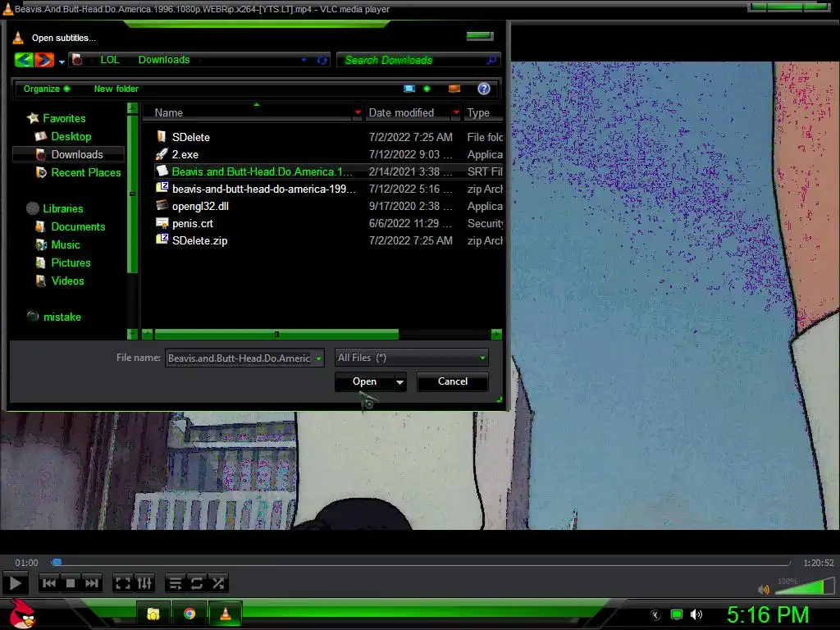Toggle the preview pane icon
The width and height of the screenshot is (840, 630).
(x=454, y=89)
